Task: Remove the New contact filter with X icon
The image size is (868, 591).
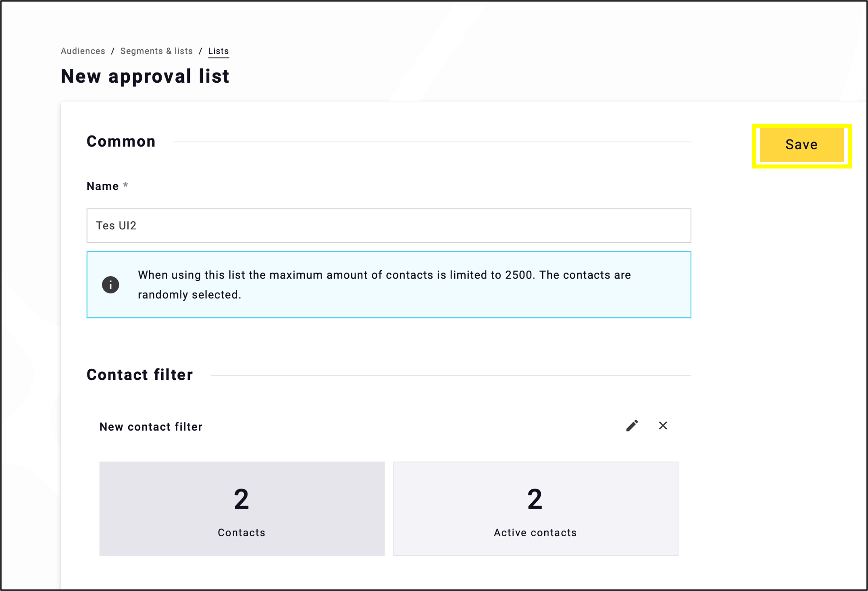Action: [663, 425]
